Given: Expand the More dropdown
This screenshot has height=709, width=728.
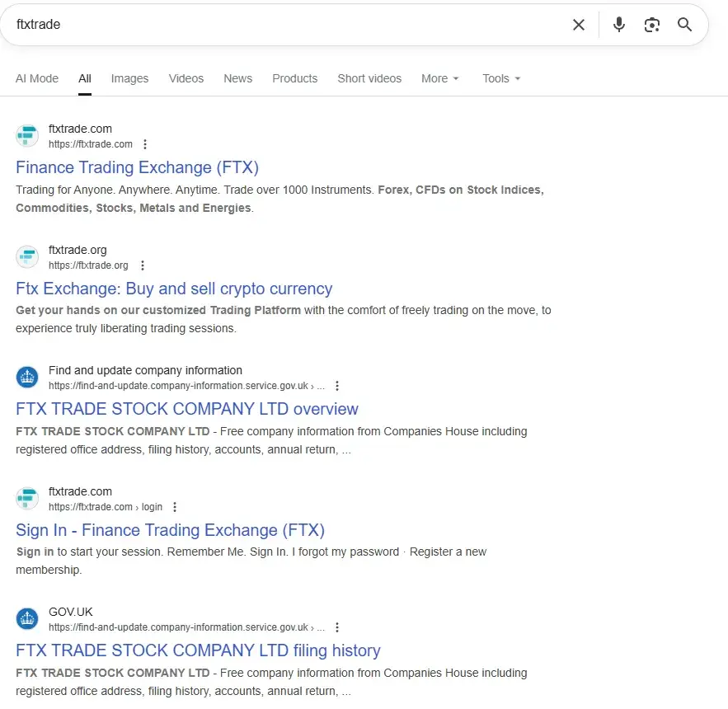Looking at the screenshot, I should pos(439,78).
